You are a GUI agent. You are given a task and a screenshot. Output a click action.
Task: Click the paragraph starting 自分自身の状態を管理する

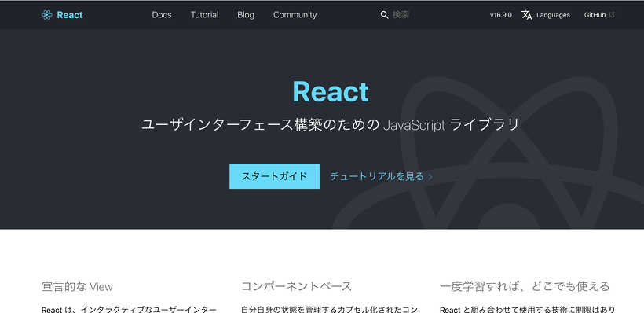click(x=329, y=309)
